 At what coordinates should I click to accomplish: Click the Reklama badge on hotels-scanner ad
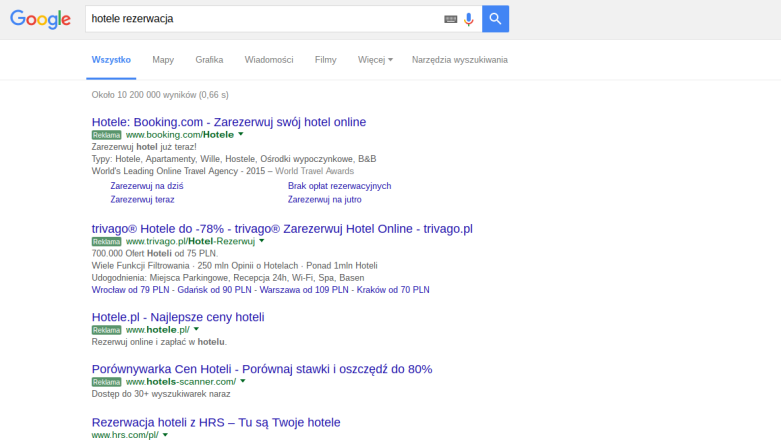(107, 382)
